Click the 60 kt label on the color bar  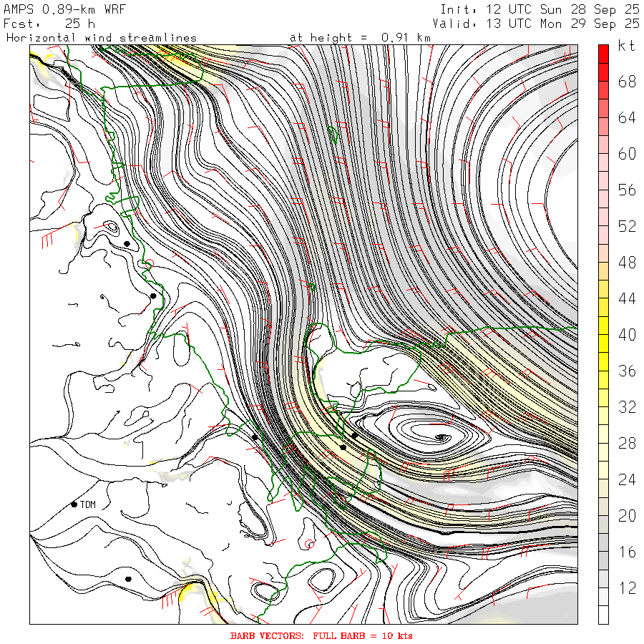click(627, 154)
